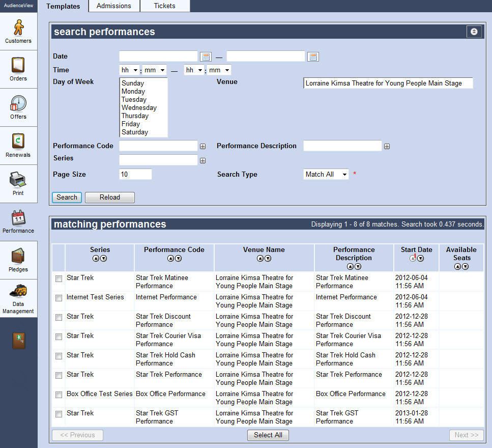Click the exit door icon in sidebar
This screenshot has height=448, width=492.
pyautogui.click(x=19, y=341)
